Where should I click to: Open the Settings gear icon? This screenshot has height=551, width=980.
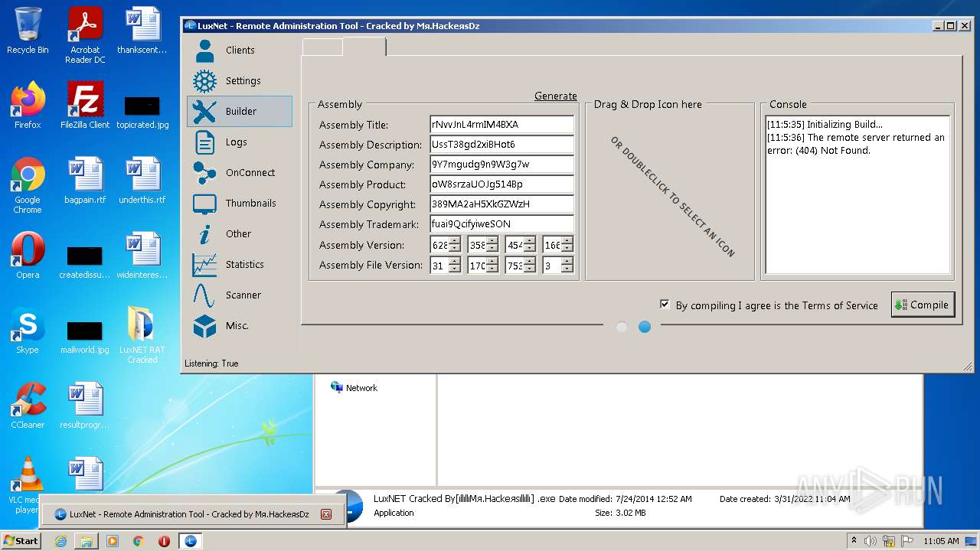pyautogui.click(x=204, y=81)
